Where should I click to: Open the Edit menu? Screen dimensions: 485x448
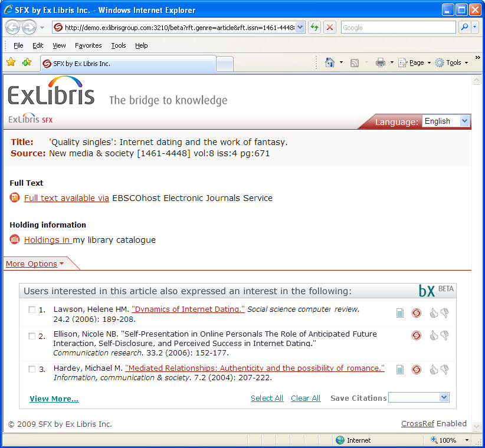click(38, 45)
